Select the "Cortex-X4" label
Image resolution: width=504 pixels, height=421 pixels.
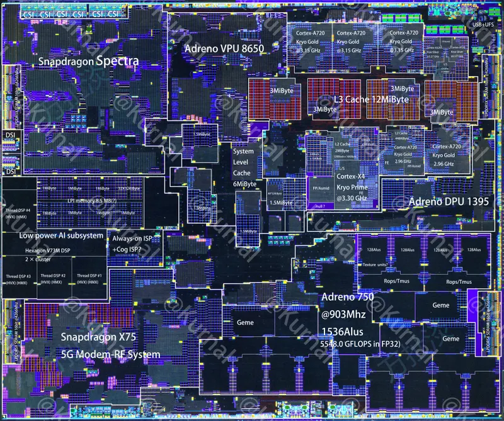[x=351, y=176]
